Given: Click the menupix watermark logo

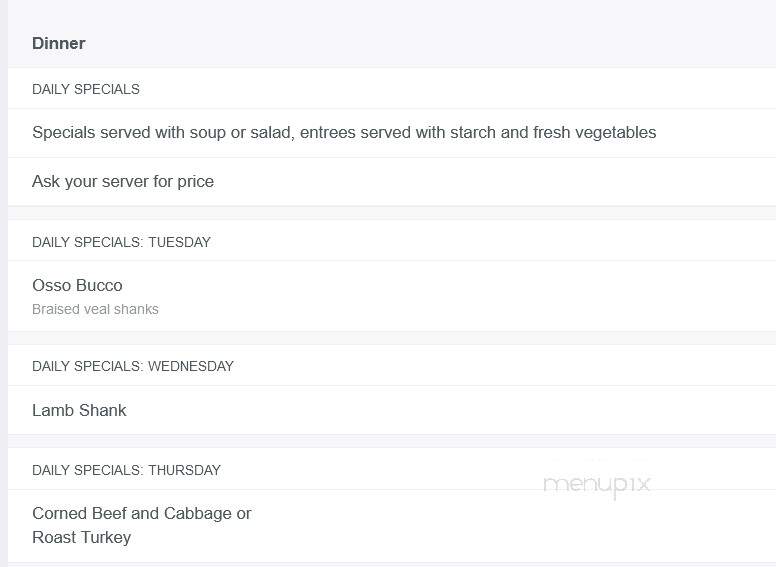Looking at the screenshot, I should (x=597, y=484).
